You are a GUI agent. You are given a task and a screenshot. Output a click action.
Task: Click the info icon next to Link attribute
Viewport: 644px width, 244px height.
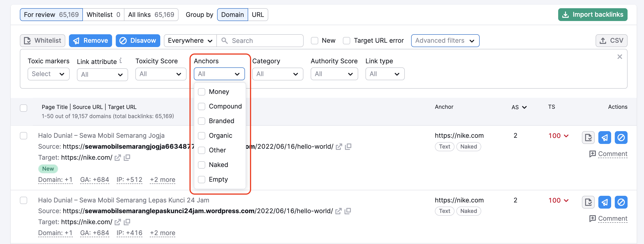121,60
